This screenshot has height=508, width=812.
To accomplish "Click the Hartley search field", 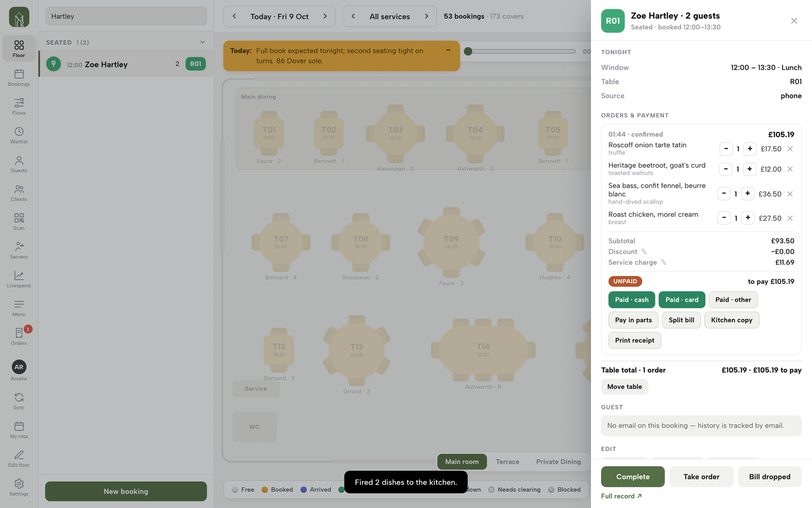I will [x=126, y=16].
